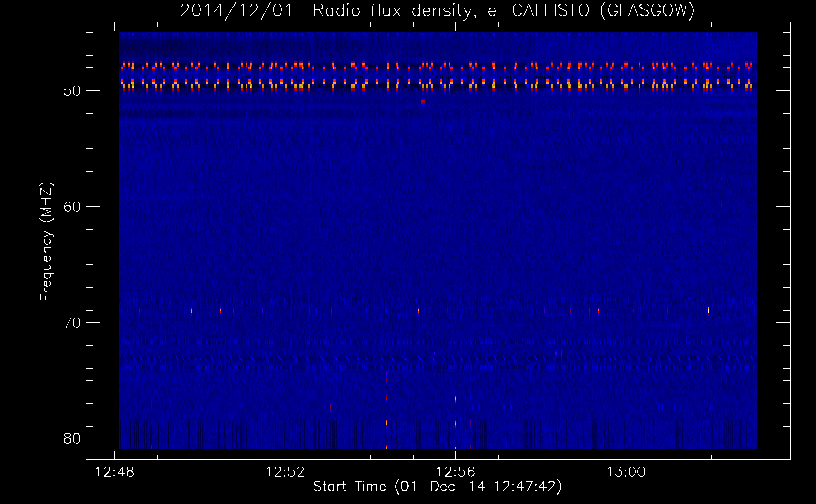The image size is (816, 504).
Task: Click the "13:00" time tick label
Action: point(626,472)
